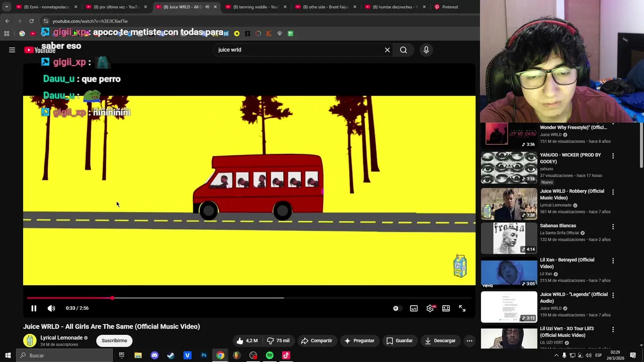This screenshot has width=644, height=362.
Task: Click the taskbar Buscar search box
Action: 64,355
